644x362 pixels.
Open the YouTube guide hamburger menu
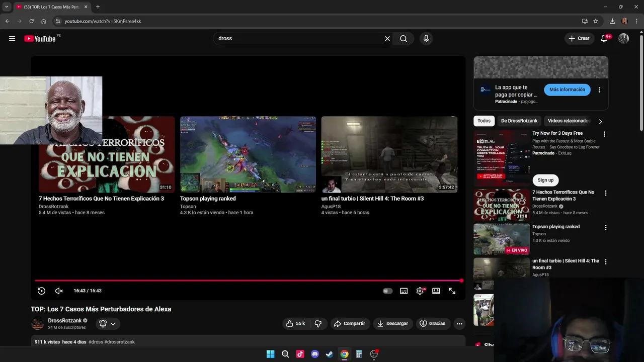point(12,39)
